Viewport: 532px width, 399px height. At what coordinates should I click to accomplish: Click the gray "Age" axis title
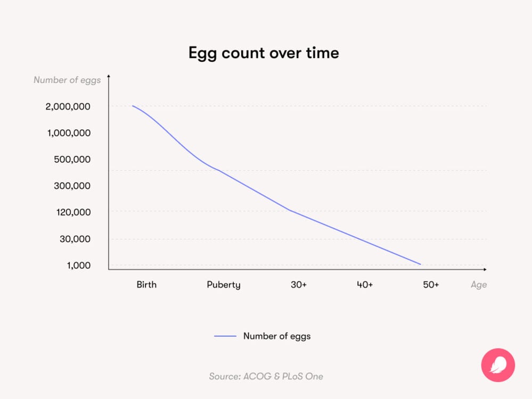[x=479, y=285]
